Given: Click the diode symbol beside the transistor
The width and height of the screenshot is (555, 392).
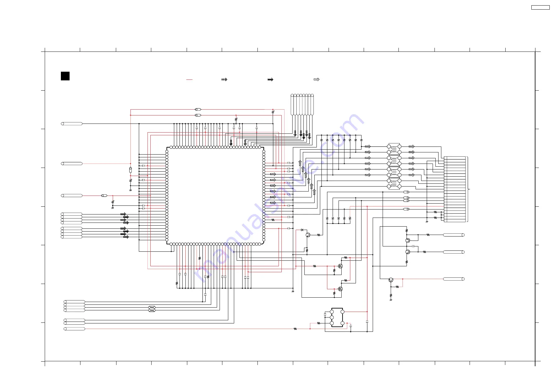Looking at the screenshot, I should coord(302,230).
